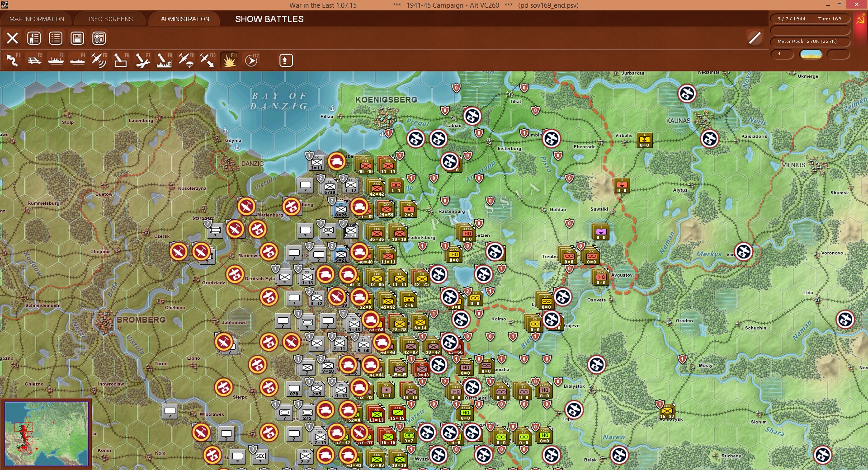Viewport: 868px width, 470px height.
Task: Select the F8 bomb city mode icon
Action: [164, 60]
